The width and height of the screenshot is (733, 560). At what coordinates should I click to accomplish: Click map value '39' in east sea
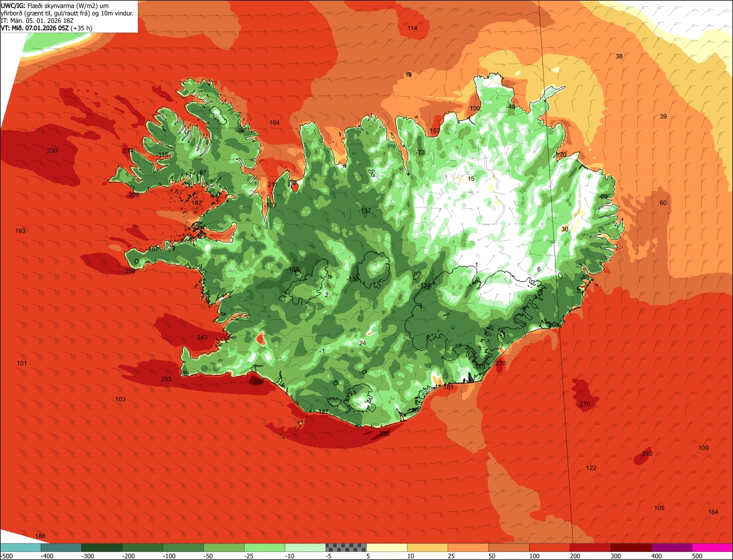tap(663, 116)
